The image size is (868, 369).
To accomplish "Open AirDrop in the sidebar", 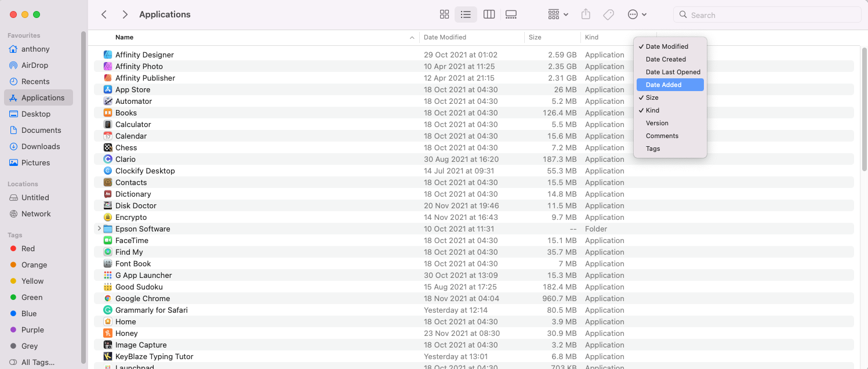I will [x=38, y=65].
